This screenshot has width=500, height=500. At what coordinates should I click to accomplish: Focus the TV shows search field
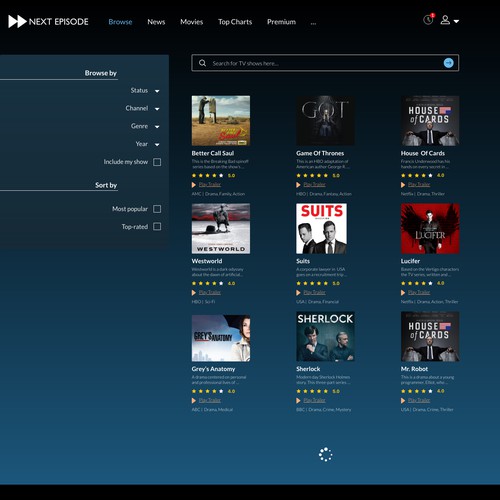[x=325, y=63]
